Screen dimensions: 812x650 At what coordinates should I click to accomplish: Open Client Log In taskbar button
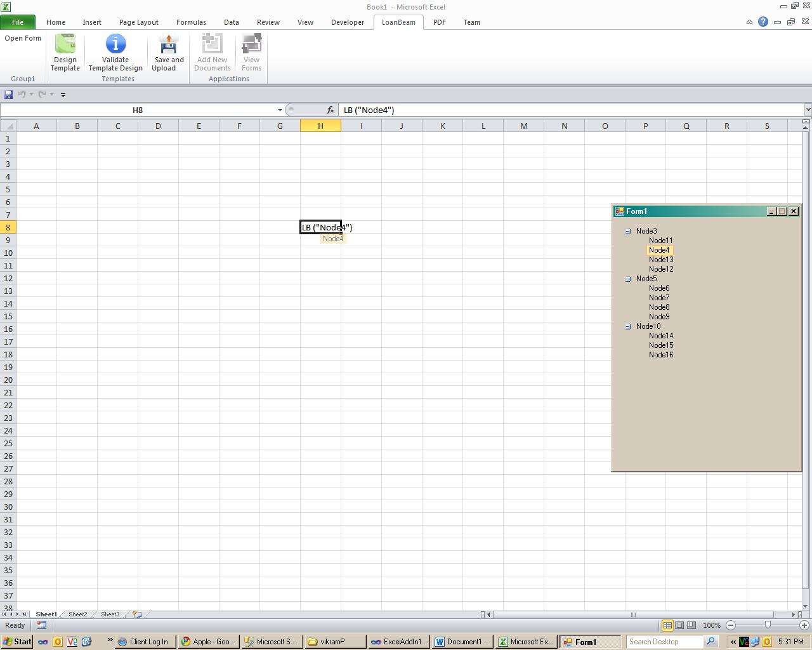(x=144, y=642)
